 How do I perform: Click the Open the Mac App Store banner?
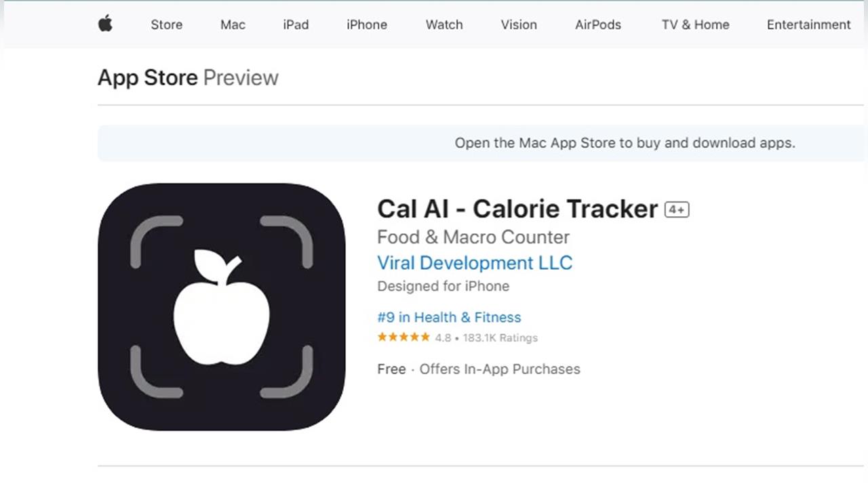coord(483,143)
